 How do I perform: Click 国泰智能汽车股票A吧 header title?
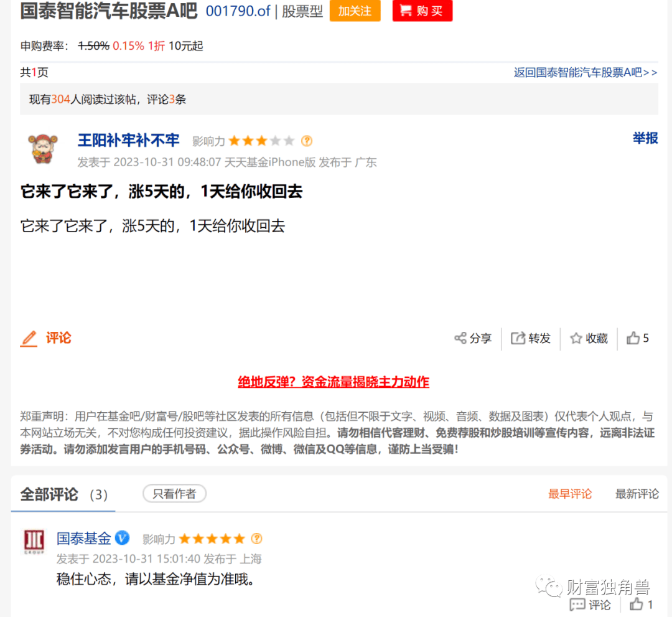109,11
